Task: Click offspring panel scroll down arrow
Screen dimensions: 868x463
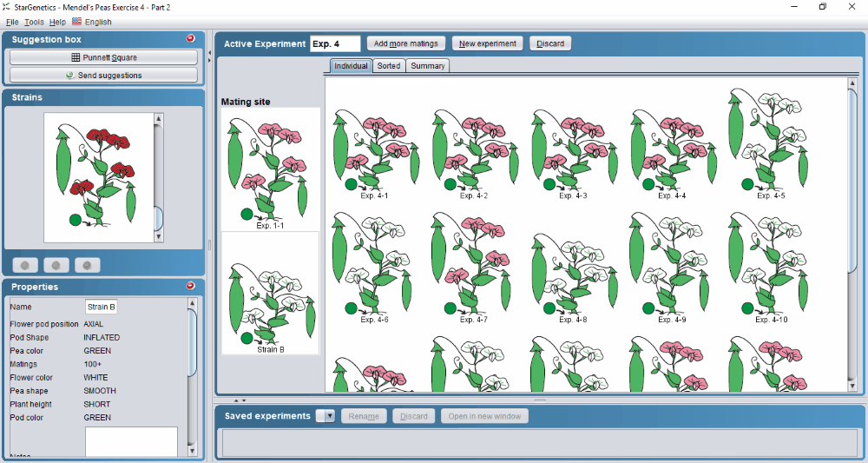Action: pos(852,387)
